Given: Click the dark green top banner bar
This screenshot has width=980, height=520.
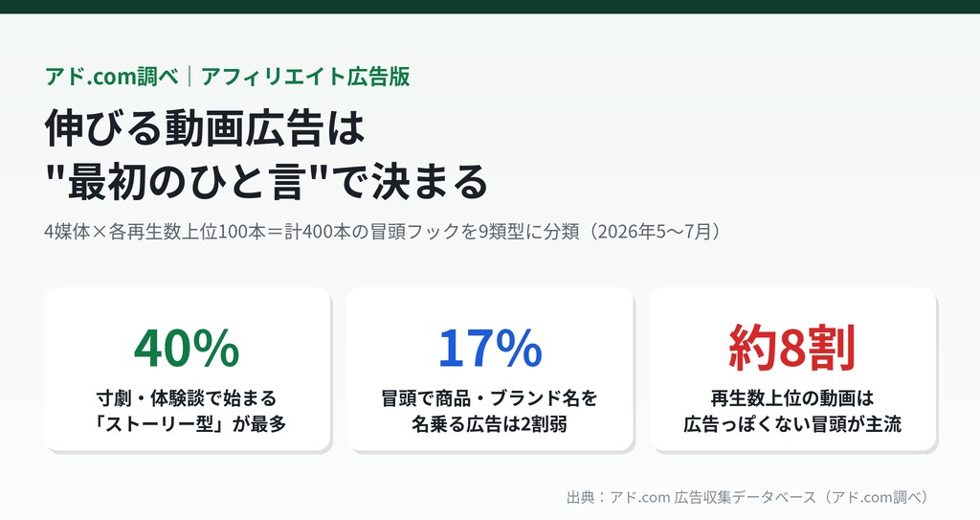Looking at the screenshot, I should (490, 7).
